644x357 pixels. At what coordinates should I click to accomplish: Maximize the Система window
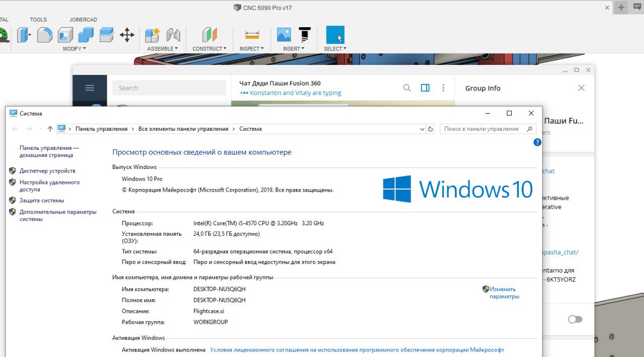(509, 113)
